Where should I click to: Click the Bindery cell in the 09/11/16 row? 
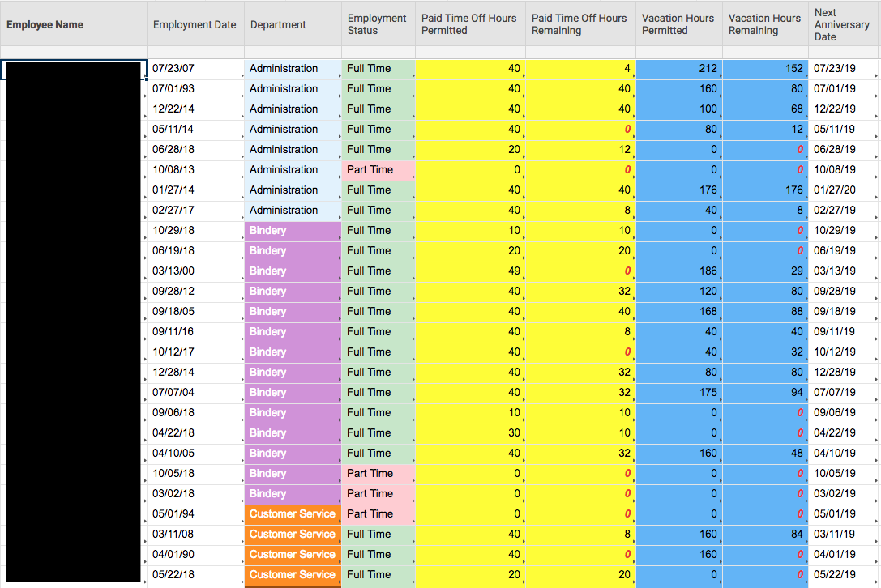click(x=293, y=331)
